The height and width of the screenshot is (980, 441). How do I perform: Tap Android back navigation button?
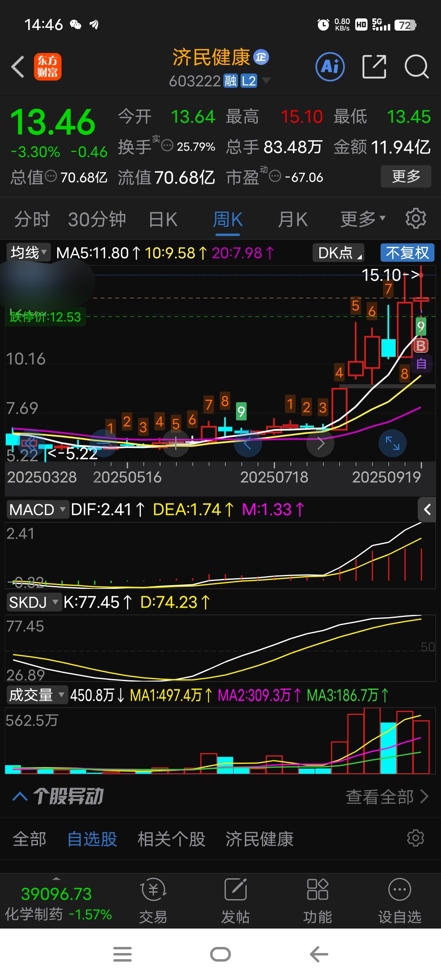tap(319, 954)
